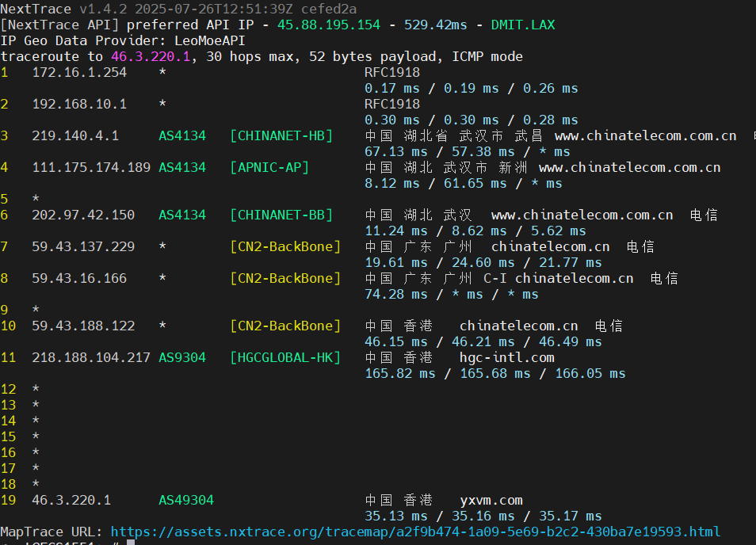
Task: Click the [CHINANET-BB] network tag
Action: click(281, 215)
